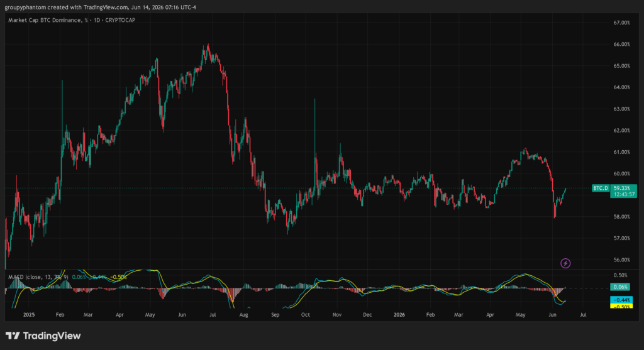Click the purple lightning bolt icon
The image size is (644, 350).
click(565, 263)
